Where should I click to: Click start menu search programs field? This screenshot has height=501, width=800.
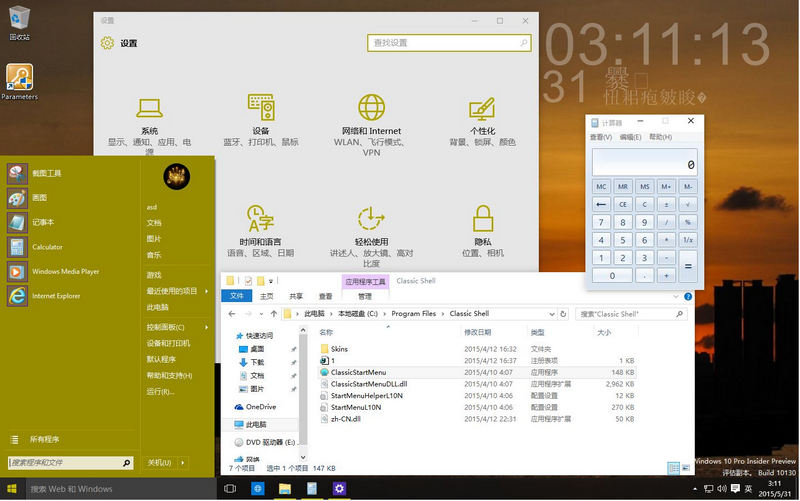[70, 463]
